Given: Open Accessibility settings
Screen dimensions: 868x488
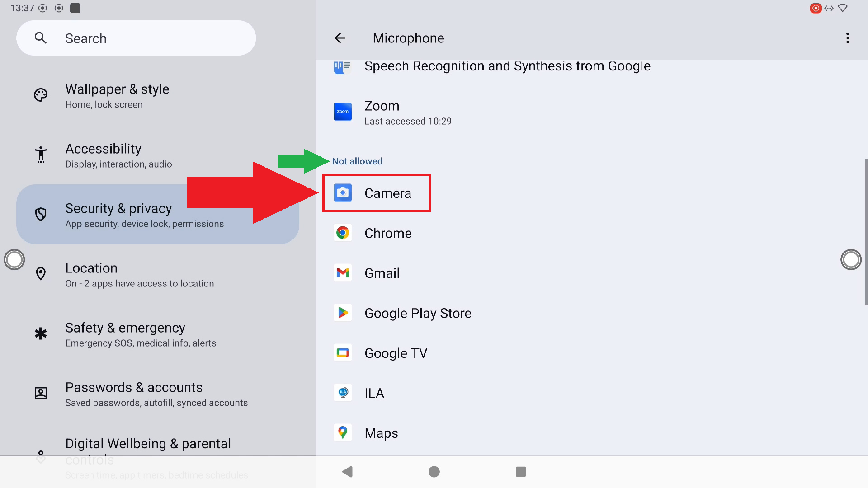Looking at the screenshot, I should point(118,155).
